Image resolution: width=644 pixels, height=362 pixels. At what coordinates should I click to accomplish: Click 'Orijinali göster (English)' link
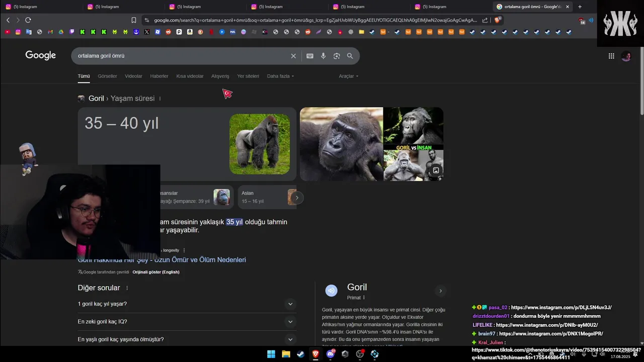[156, 272]
